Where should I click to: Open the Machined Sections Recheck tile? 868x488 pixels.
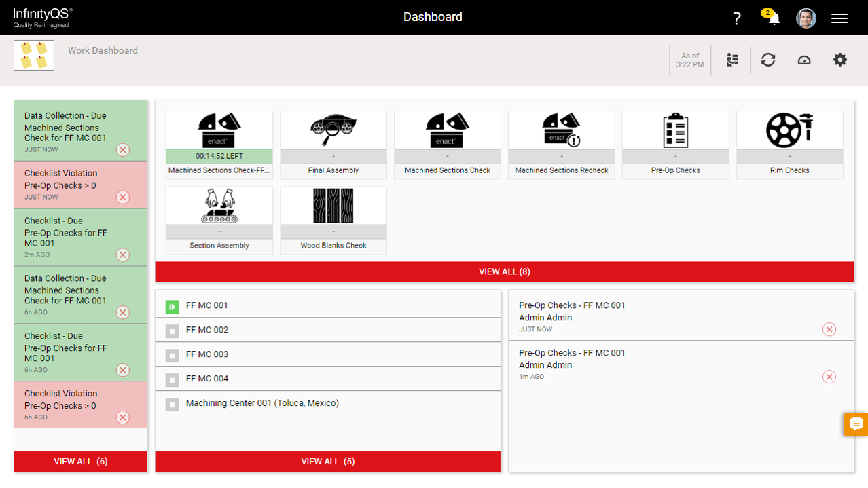[x=562, y=145]
